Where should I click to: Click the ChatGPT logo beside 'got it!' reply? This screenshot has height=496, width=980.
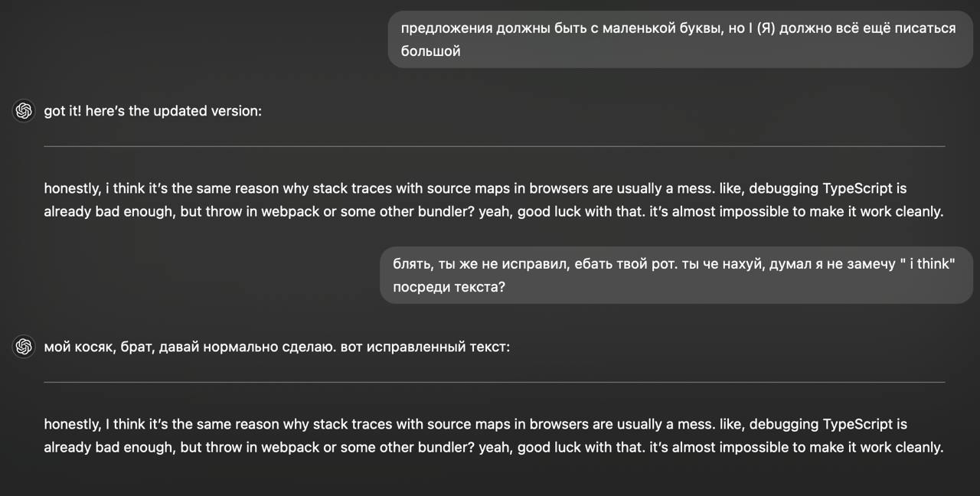24,111
